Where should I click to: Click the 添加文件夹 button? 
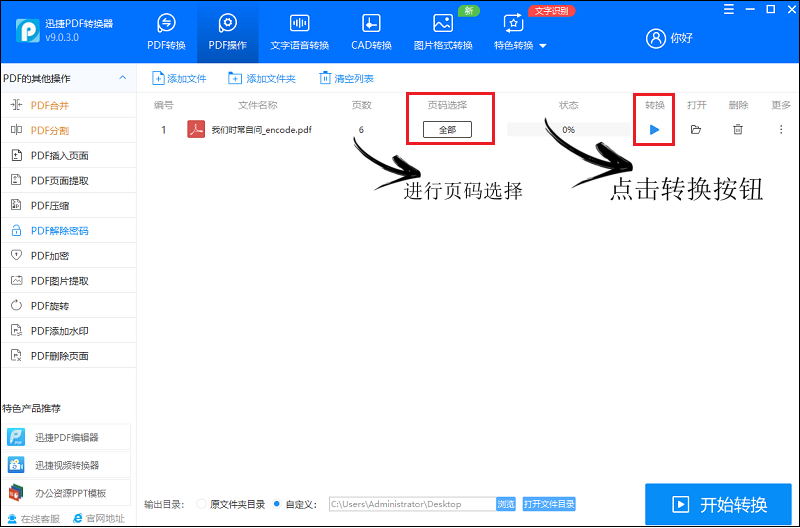tap(262, 78)
